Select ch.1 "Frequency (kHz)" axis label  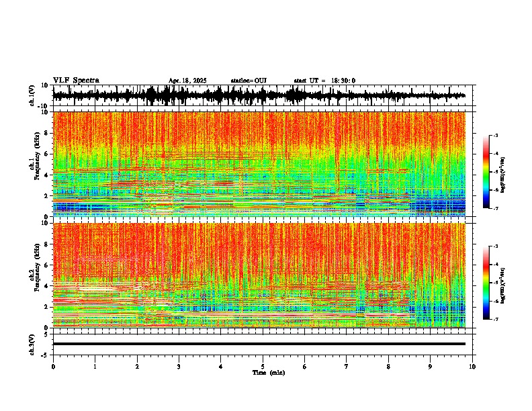point(38,156)
